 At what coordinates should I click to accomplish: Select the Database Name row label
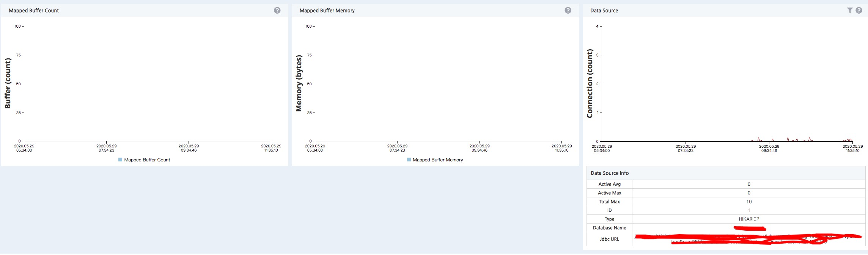pos(609,228)
